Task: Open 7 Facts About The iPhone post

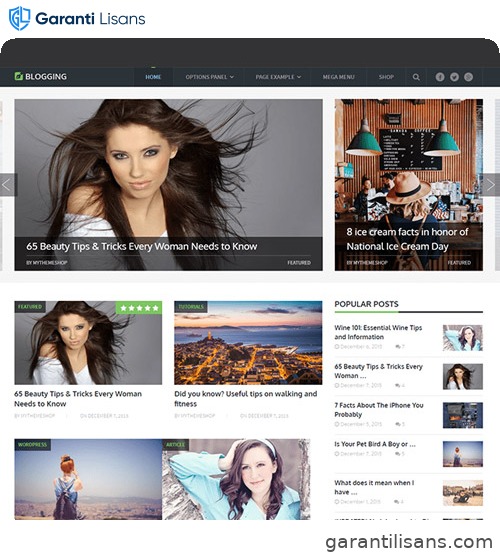Action: [379, 410]
